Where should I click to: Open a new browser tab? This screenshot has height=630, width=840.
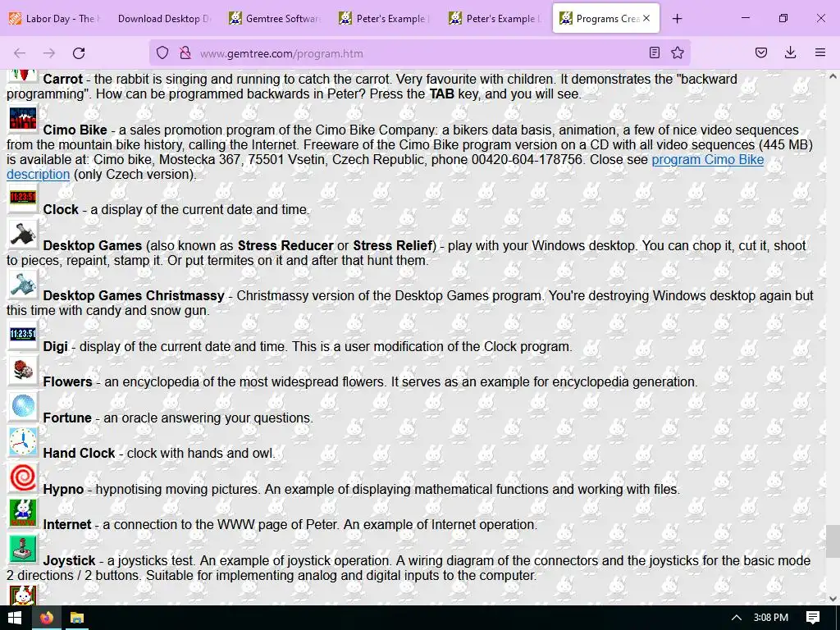[677, 19]
